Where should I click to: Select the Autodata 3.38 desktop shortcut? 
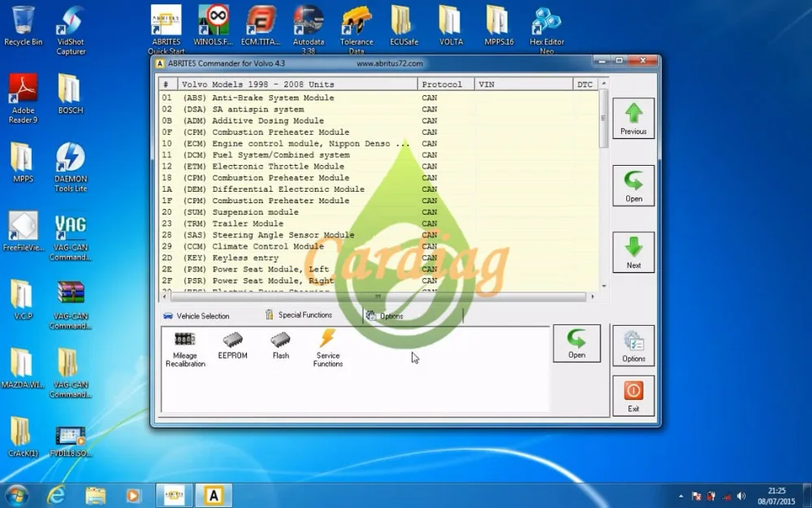tap(309, 30)
